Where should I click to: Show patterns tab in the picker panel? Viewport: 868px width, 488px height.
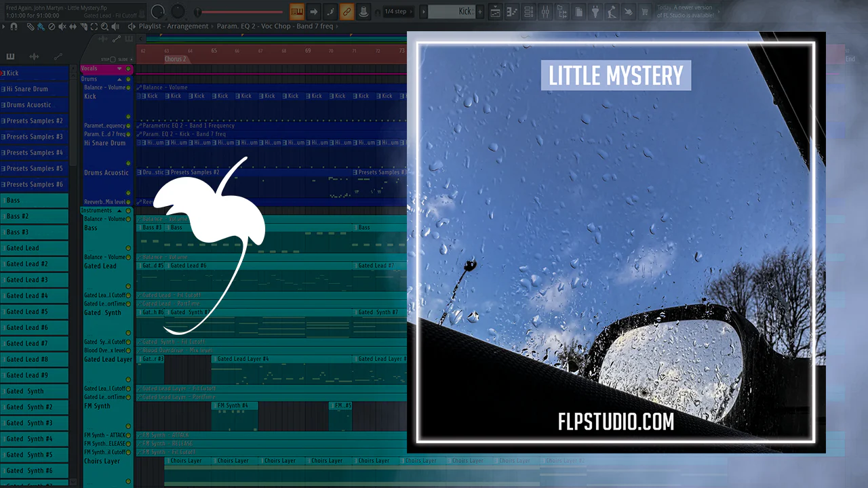click(10, 57)
